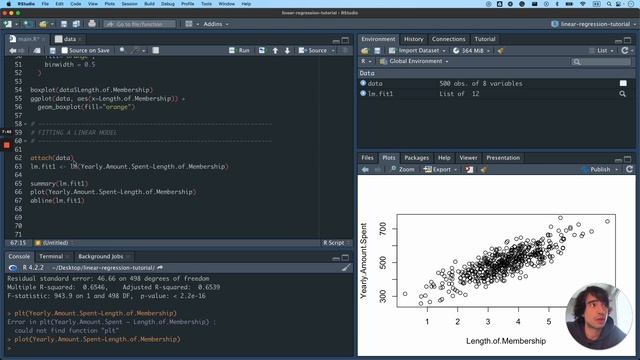Compile report from script
The image size is (640, 360).
pos(156,50)
